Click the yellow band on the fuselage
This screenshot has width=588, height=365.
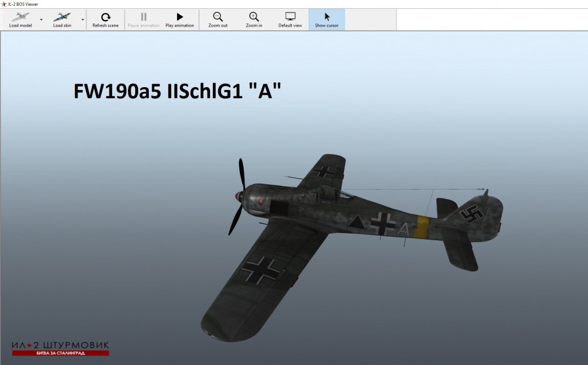point(421,227)
